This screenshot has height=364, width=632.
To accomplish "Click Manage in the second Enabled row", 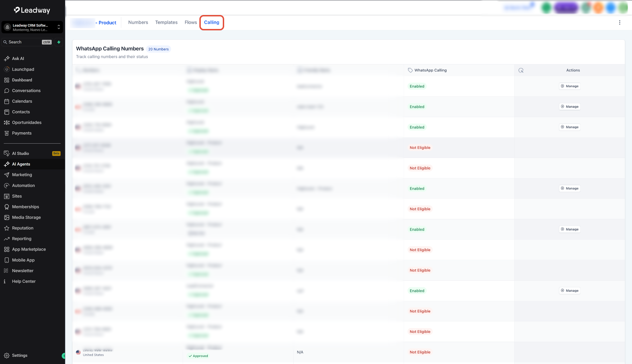I will [x=569, y=107].
